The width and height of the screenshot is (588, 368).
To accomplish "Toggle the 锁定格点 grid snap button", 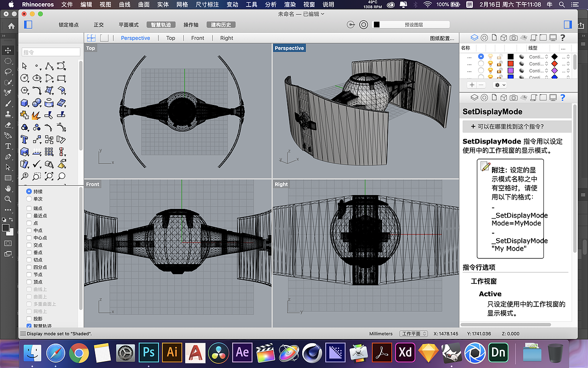I will [69, 25].
